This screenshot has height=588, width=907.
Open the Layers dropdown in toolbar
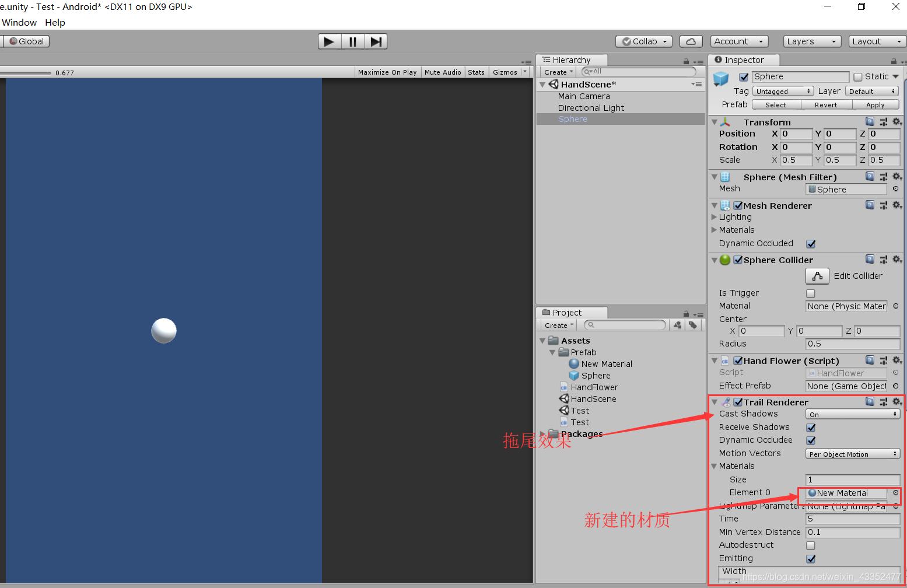[x=812, y=41]
